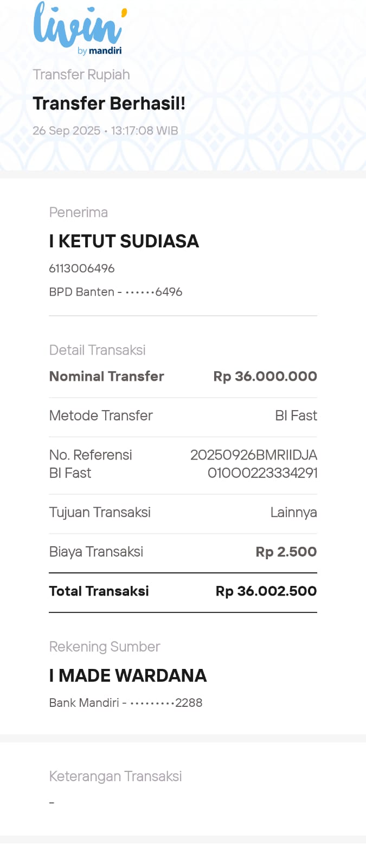Select source account name I MADE WARDANA
The width and height of the screenshot is (366, 868).
tap(128, 675)
